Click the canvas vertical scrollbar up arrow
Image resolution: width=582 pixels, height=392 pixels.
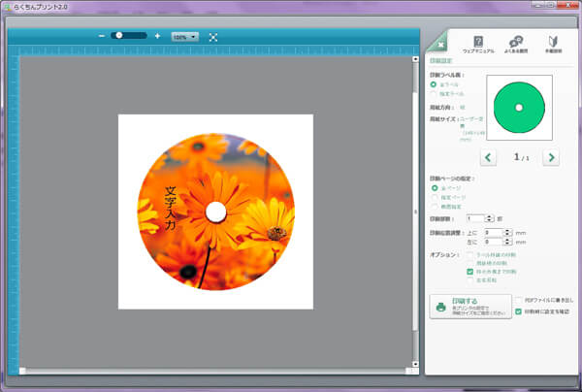pyautogui.click(x=415, y=59)
